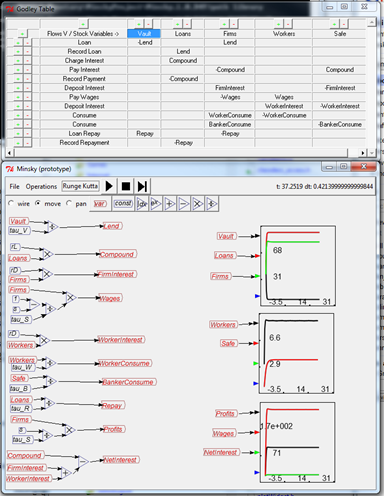Add a new variable with var button
This screenshot has height=496, width=384.
100,204
